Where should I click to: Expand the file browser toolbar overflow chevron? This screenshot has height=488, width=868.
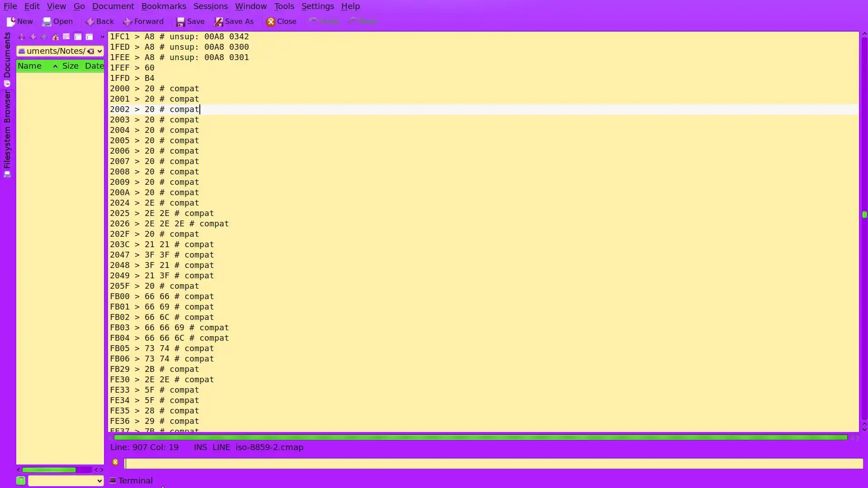tap(102, 37)
